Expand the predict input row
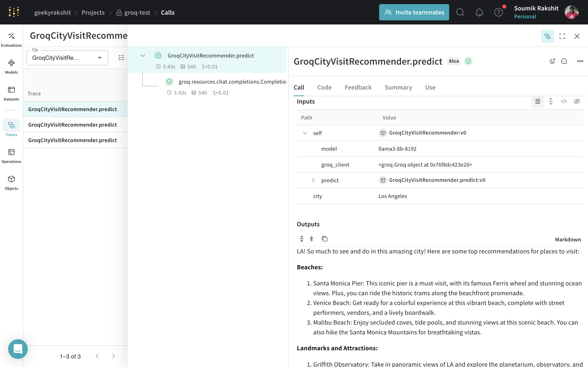Screen dimensions: 588x367 pyautogui.click(x=313, y=180)
